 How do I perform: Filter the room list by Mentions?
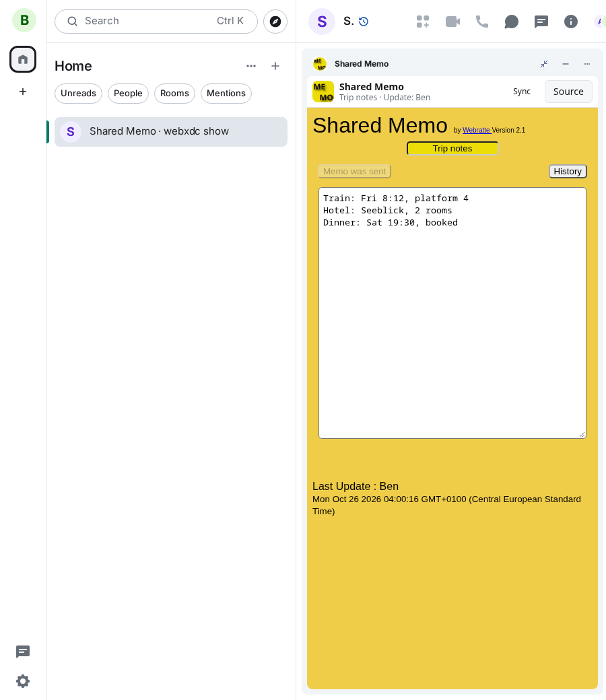[226, 94]
